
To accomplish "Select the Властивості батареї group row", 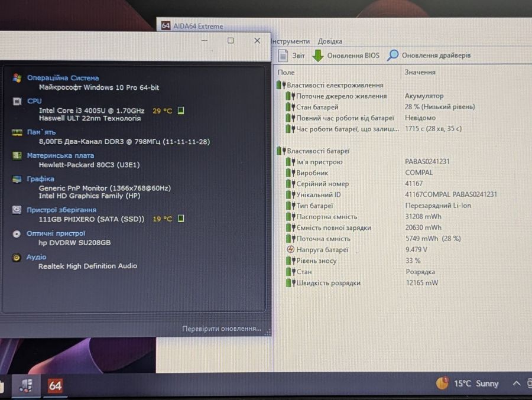I will [x=313, y=151].
